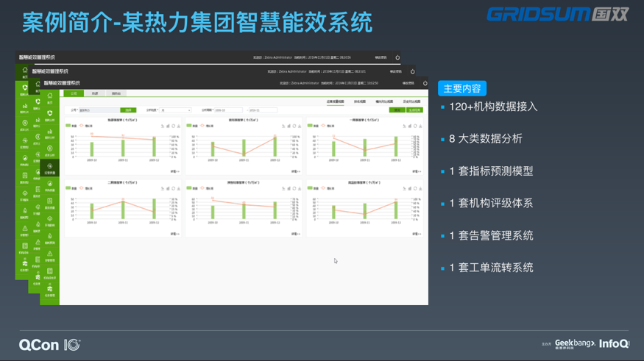This screenshot has height=361, width=644.
Task: Focus the end date field of 分析周期
Action: coord(263,110)
